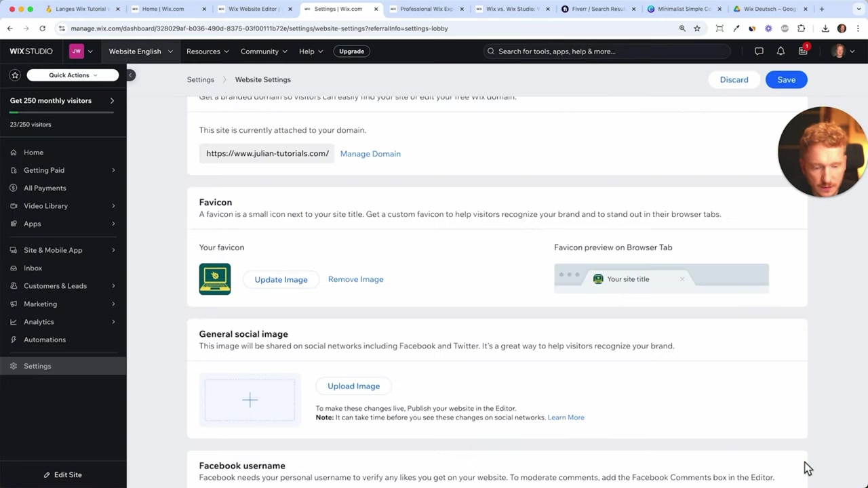The image size is (868, 488).
Task: Click the Settings gear icon
Action: pyautogui.click(x=14, y=366)
